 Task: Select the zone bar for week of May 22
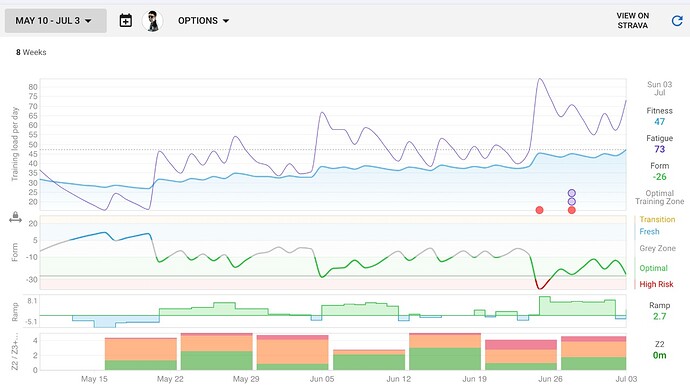(x=217, y=351)
